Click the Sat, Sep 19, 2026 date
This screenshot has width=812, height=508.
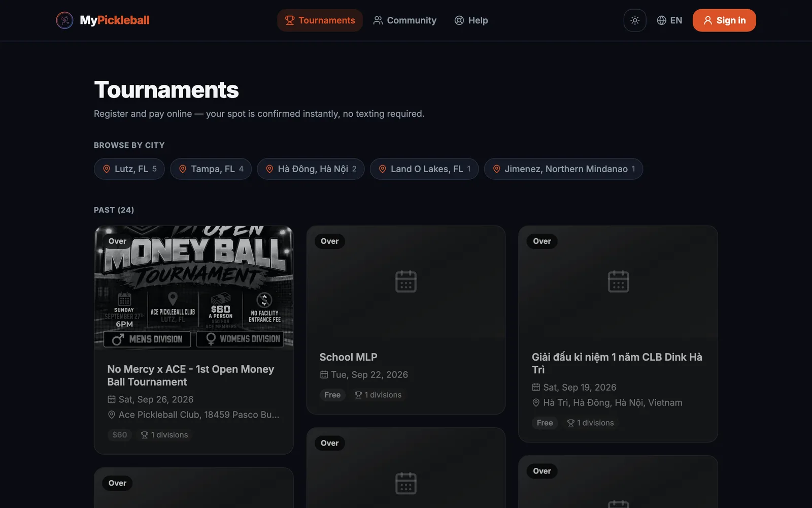pos(580,387)
